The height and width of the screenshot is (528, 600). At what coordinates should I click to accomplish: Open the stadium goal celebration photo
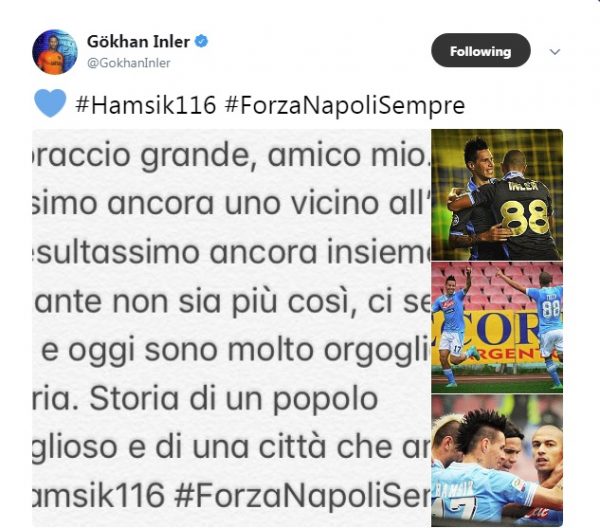(x=497, y=328)
